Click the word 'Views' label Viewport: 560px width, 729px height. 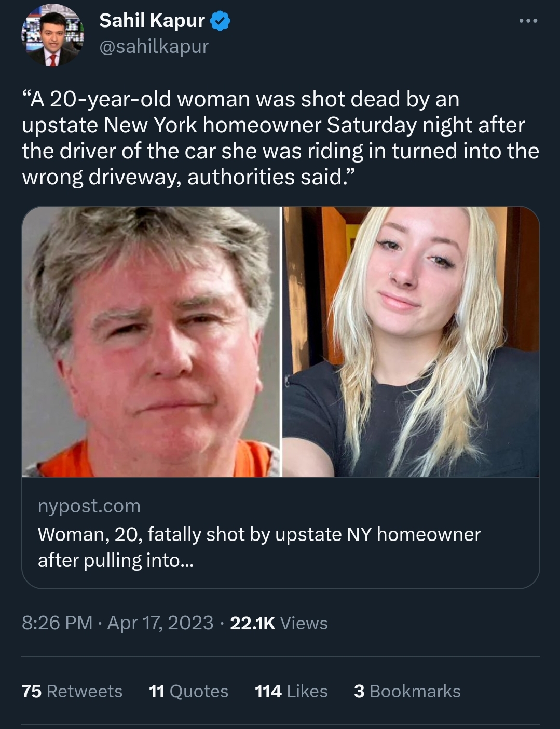pyautogui.click(x=304, y=623)
